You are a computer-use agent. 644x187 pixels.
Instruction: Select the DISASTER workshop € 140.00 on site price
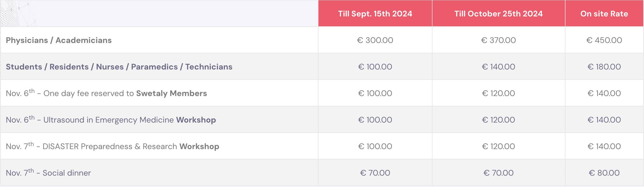click(x=604, y=146)
